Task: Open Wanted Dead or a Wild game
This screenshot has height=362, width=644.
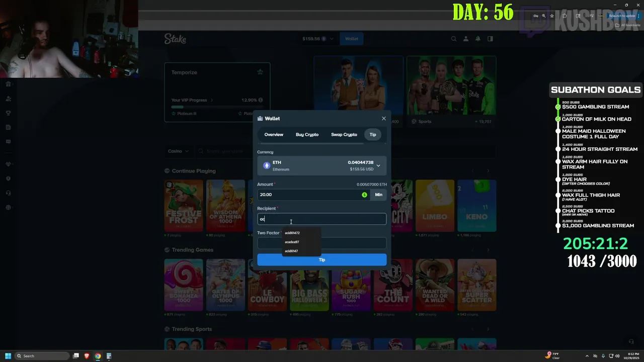Action: (435, 285)
